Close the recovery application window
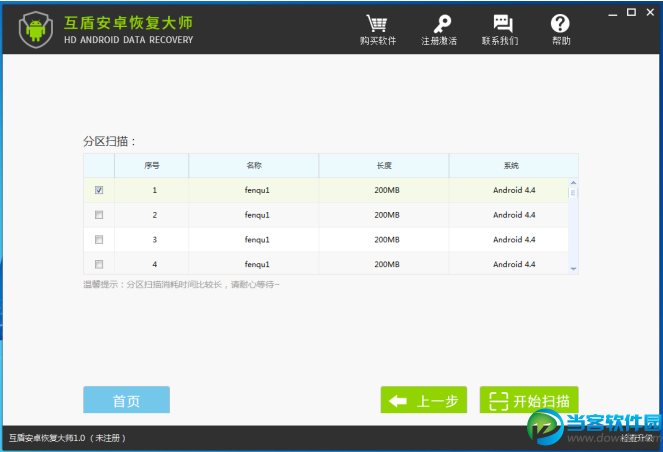Screen dimensions: 663x452 (x=650, y=13)
